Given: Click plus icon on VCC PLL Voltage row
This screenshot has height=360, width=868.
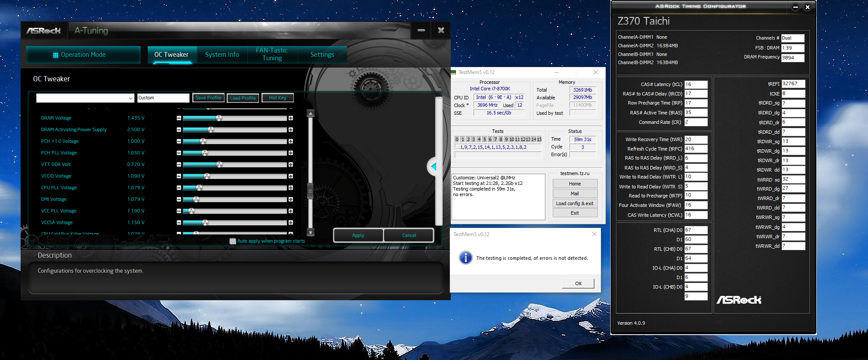Looking at the screenshot, I should click(x=291, y=211).
